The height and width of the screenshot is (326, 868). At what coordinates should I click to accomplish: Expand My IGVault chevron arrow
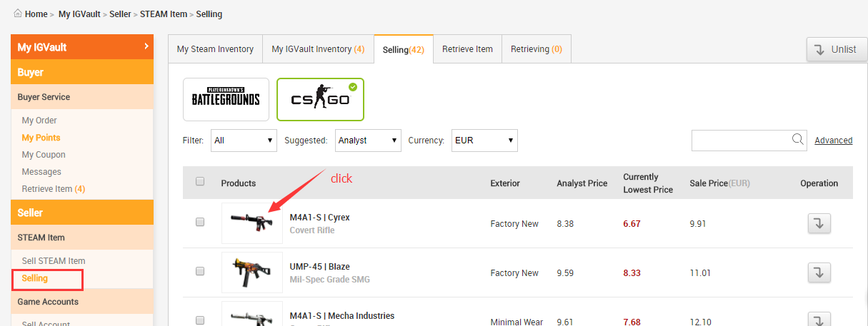click(146, 46)
